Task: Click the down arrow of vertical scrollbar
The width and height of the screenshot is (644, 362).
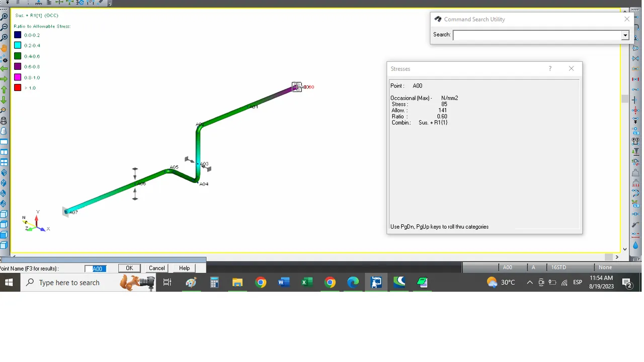Action: tap(625, 249)
